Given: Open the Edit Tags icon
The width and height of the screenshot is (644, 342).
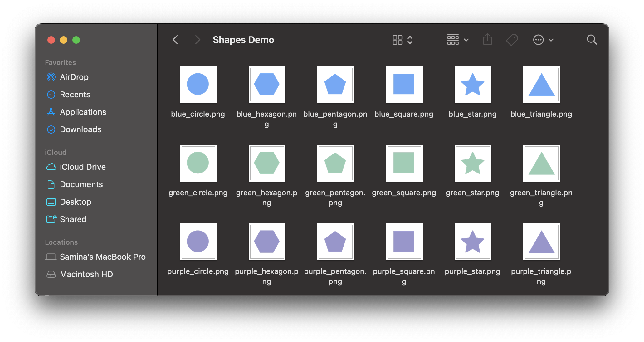Looking at the screenshot, I should tap(512, 40).
